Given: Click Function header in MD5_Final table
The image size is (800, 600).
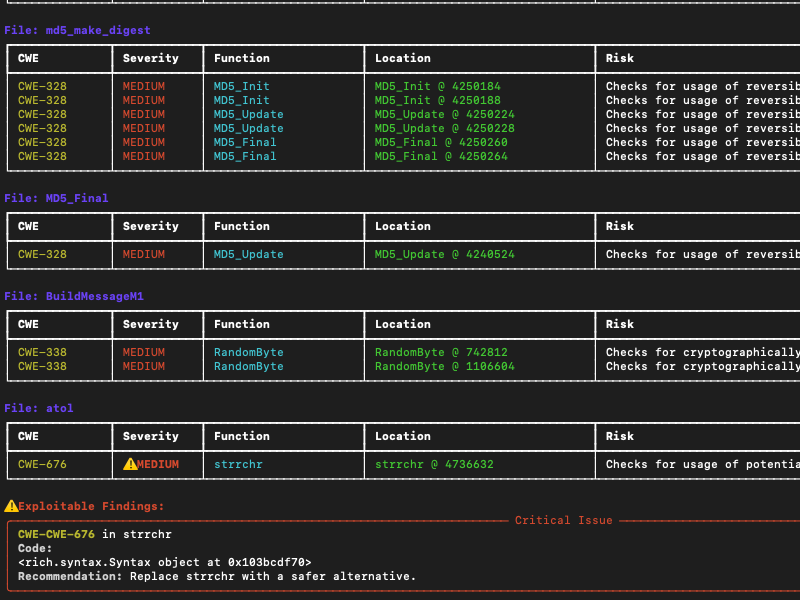Looking at the screenshot, I should (x=241, y=226).
